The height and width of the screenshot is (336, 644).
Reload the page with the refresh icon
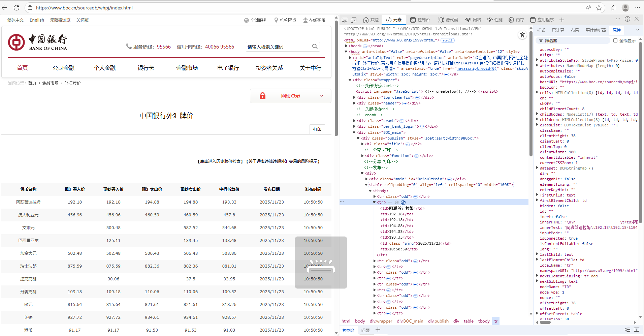17,7
